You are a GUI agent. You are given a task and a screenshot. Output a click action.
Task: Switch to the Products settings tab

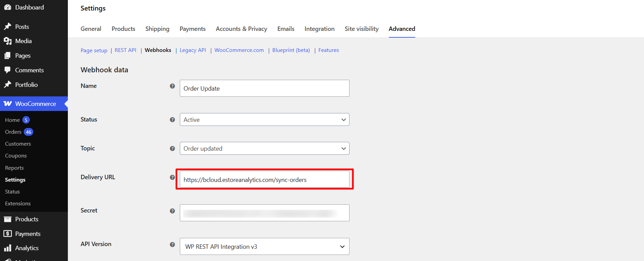tap(124, 29)
